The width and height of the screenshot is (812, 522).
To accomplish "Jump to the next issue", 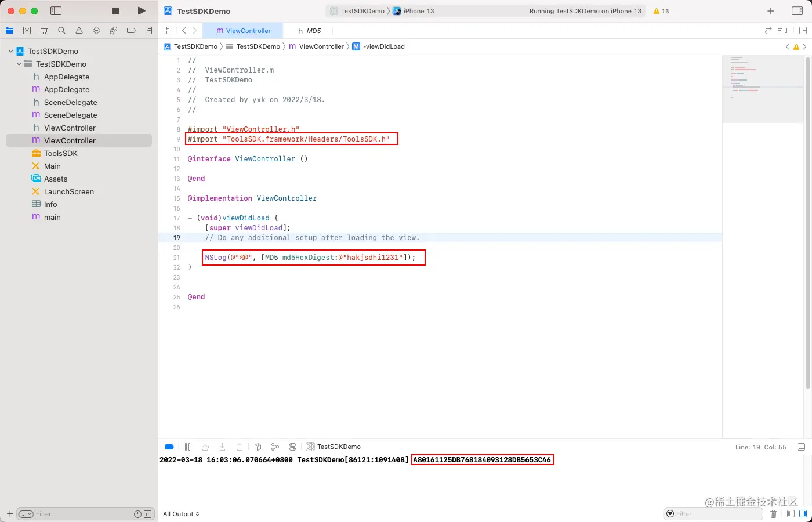I will (x=804, y=46).
